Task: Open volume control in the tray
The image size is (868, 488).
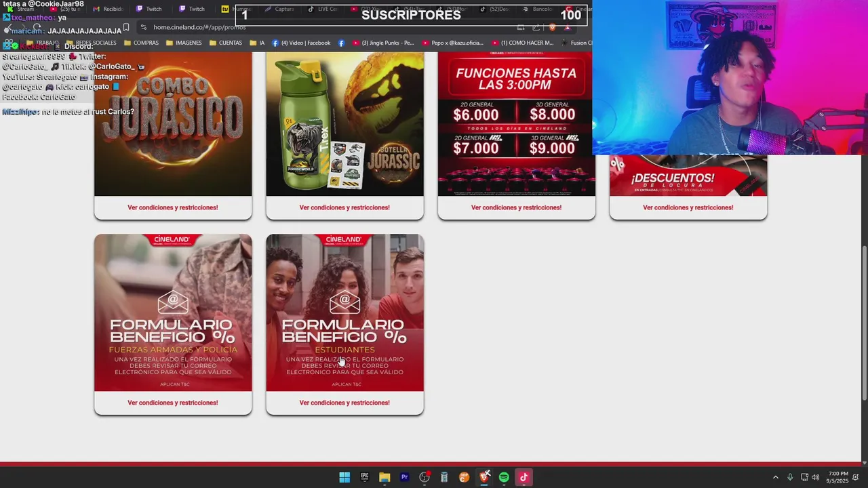Action: pyautogui.click(x=816, y=477)
